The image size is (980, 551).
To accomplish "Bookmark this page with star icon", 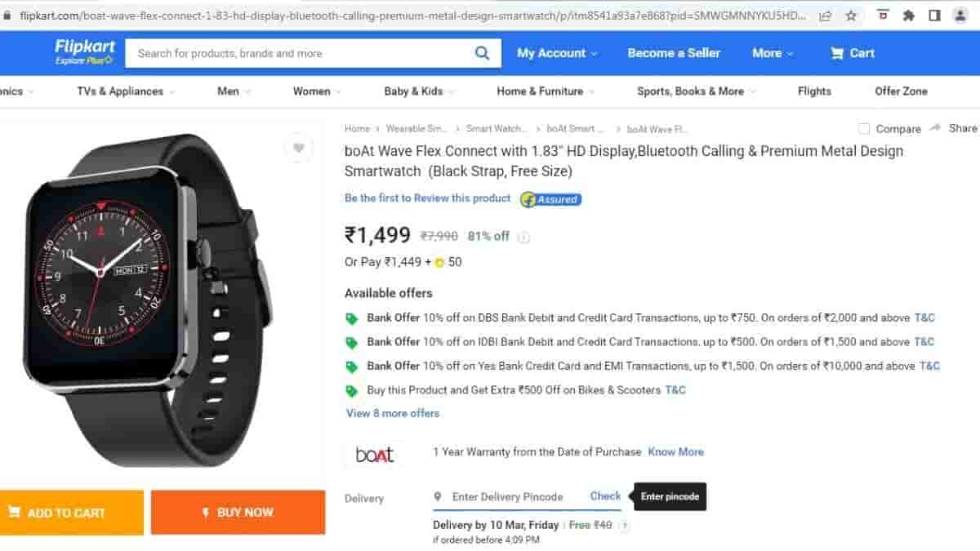I will coord(851,16).
